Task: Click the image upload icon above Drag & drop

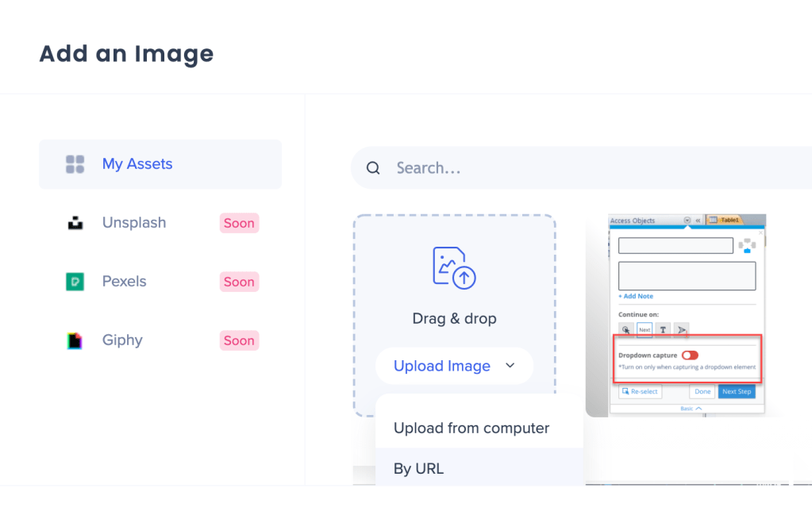Action: click(x=454, y=267)
